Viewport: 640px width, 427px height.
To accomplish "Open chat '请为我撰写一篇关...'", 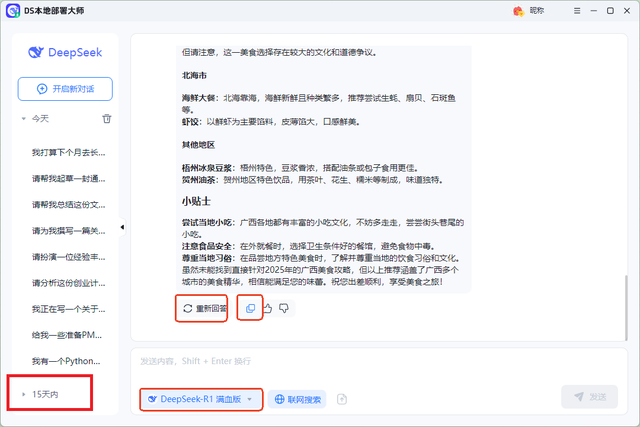I will [69, 231].
